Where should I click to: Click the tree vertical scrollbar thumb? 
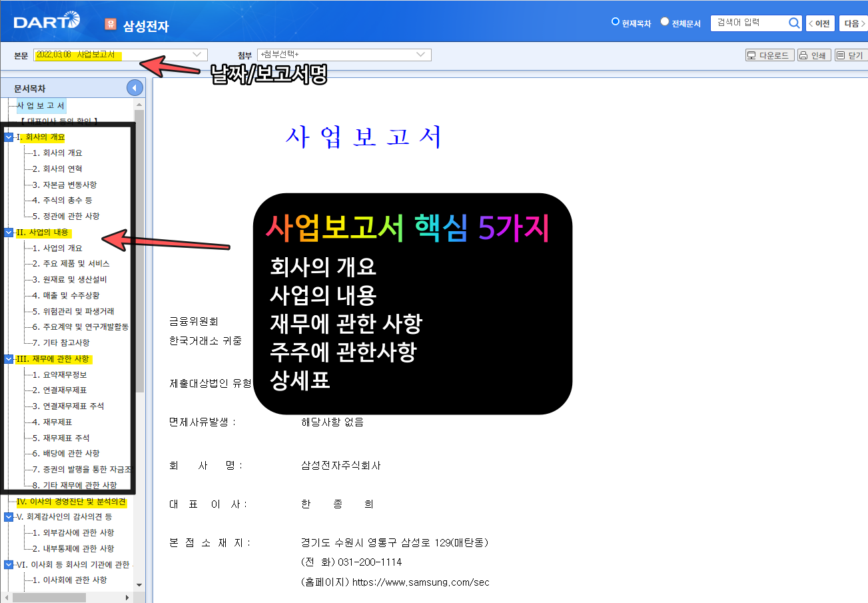(x=139, y=250)
